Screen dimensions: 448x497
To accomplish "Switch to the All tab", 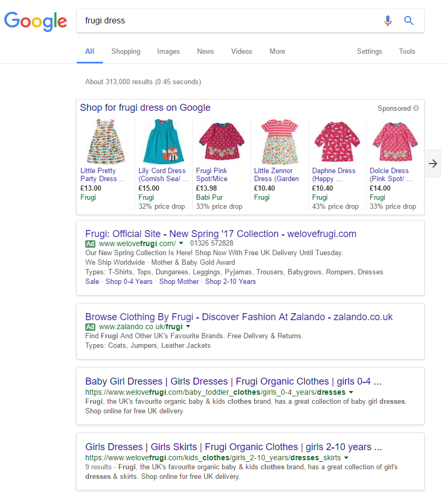I will tap(89, 51).
